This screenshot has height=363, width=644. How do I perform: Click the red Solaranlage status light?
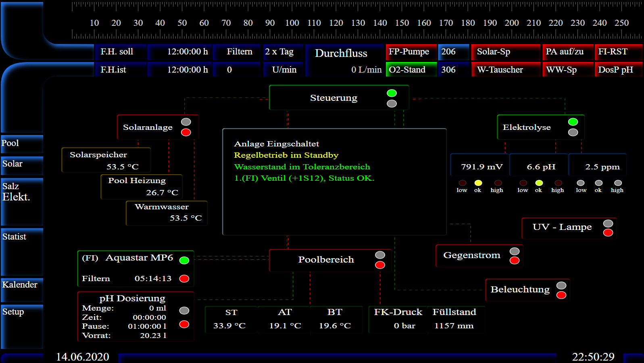pos(186,132)
